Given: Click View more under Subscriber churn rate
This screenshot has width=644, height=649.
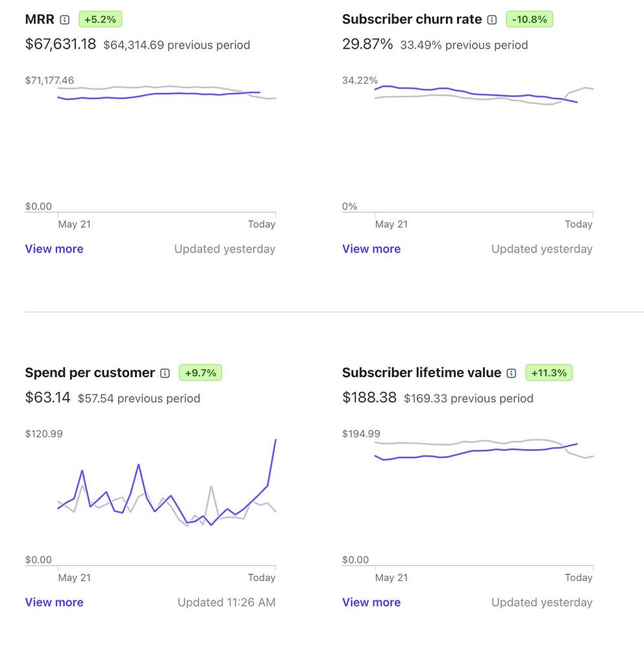Looking at the screenshot, I should pyautogui.click(x=371, y=249).
